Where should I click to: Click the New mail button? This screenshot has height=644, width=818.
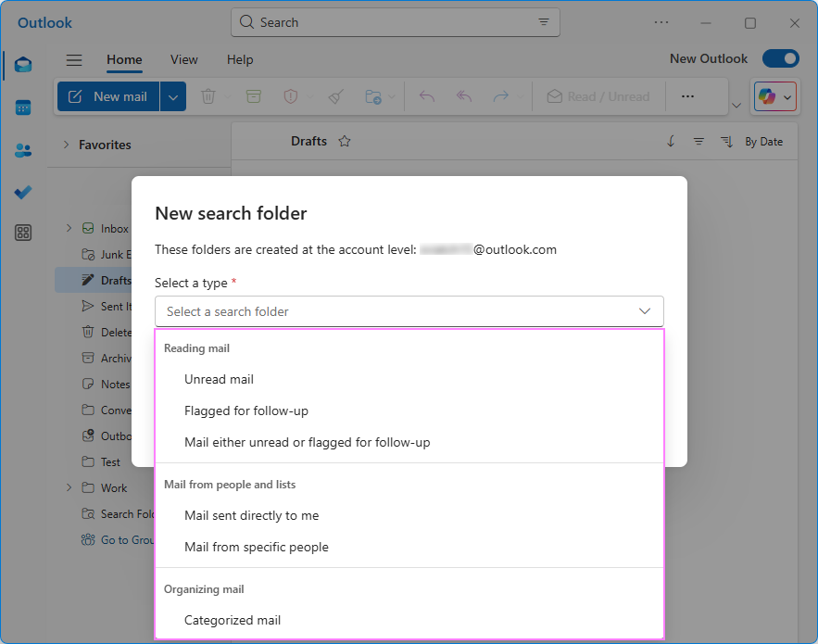click(108, 96)
